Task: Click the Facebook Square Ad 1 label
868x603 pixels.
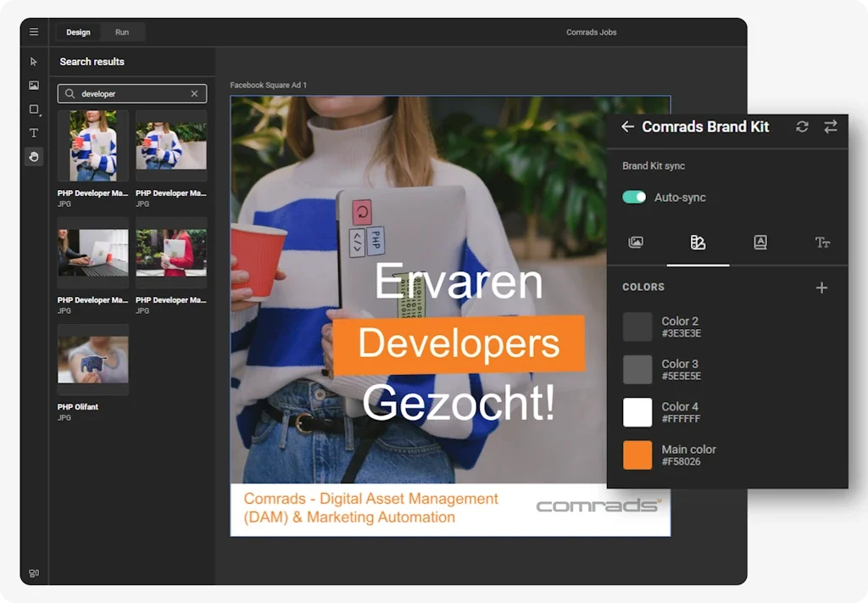Action: (268, 85)
